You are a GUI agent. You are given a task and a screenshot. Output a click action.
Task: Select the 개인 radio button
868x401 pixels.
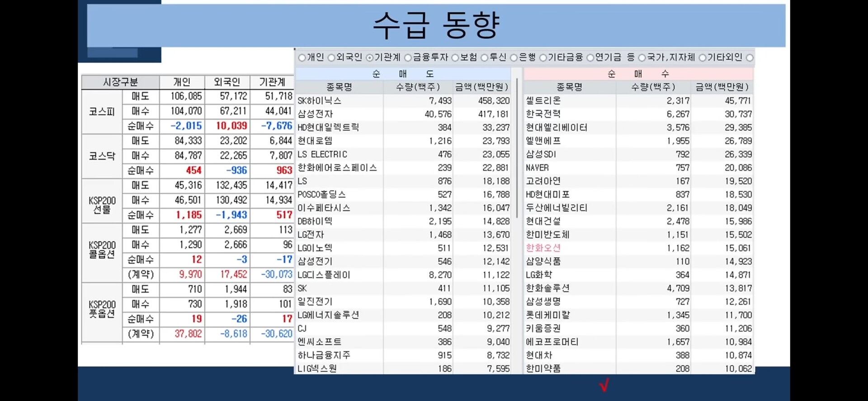302,57
